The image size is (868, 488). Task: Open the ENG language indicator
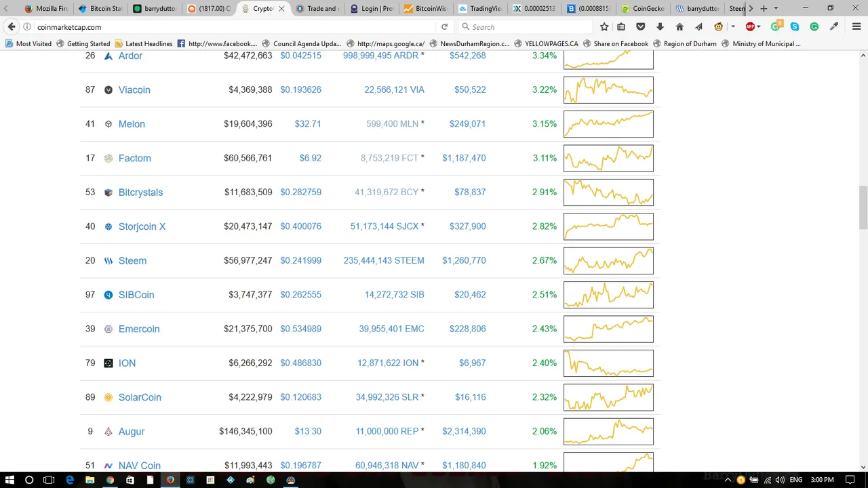click(x=796, y=480)
